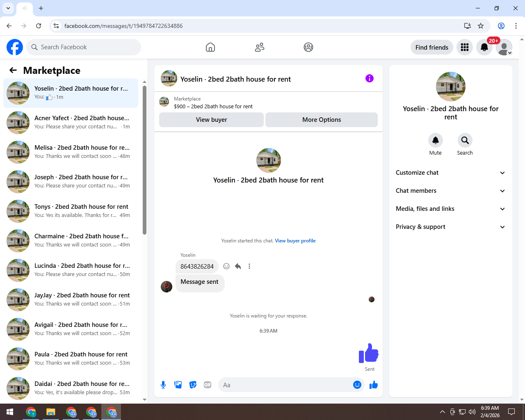Go back using Marketplace arrow
This screenshot has height=420, width=525.
(13, 70)
